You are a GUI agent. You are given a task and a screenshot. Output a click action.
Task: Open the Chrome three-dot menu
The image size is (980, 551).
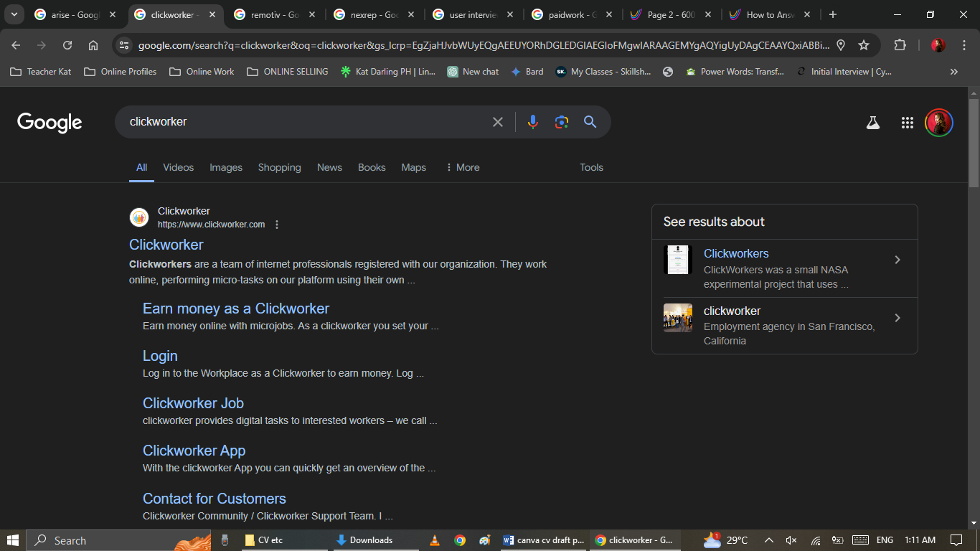964,45
